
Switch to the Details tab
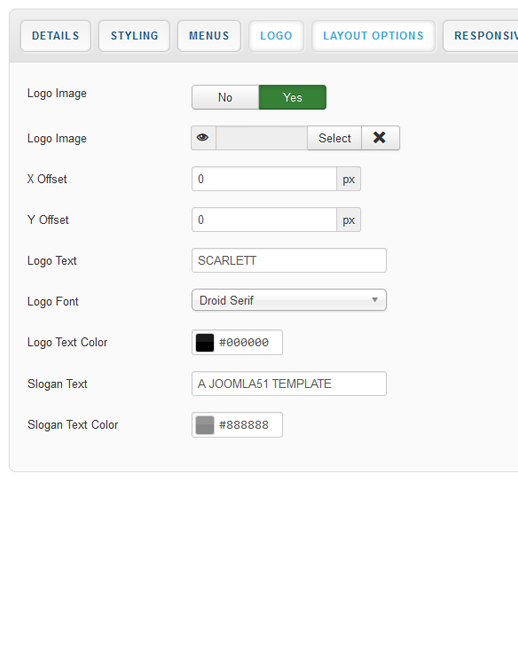56,36
